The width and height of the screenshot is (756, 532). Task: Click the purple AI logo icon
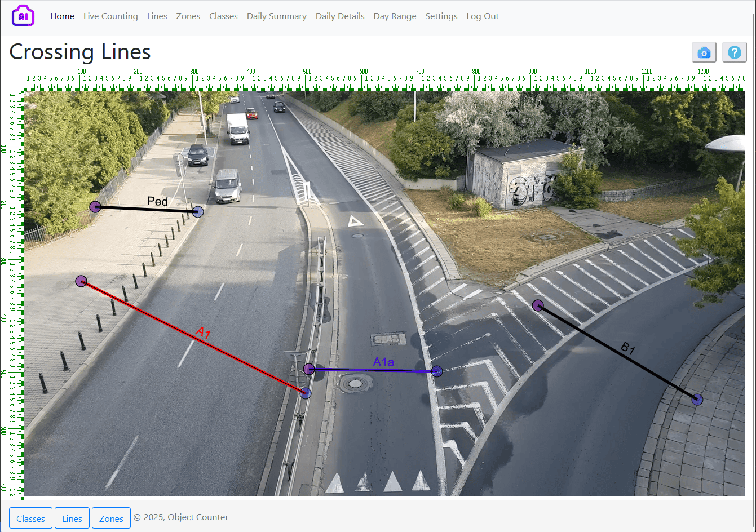[23, 16]
